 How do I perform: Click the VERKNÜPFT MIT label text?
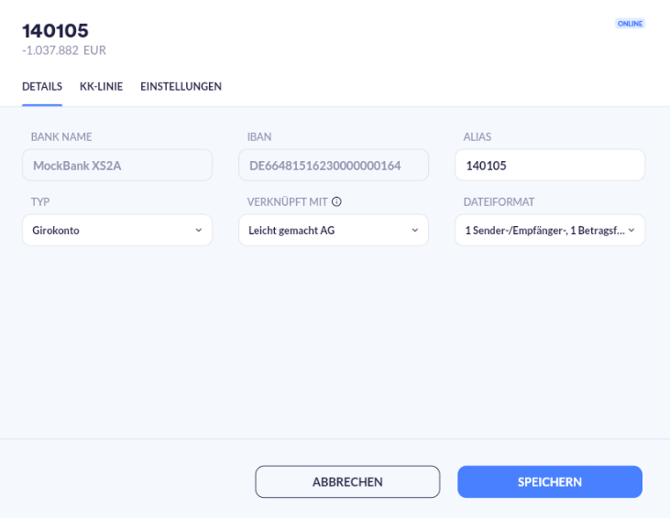(x=287, y=202)
